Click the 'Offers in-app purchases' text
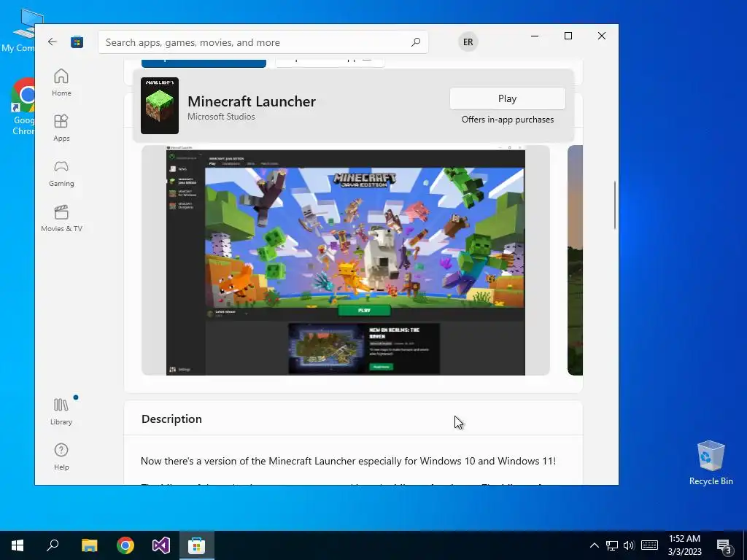The width and height of the screenshot is (747, 560). [x=508, y=120]
